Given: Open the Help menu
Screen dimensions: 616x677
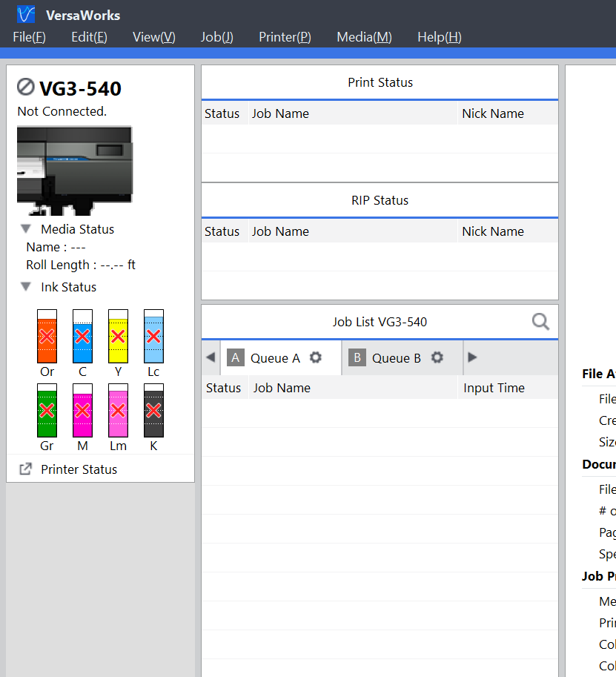Looking at the screenshot, I should pos(440,37).
